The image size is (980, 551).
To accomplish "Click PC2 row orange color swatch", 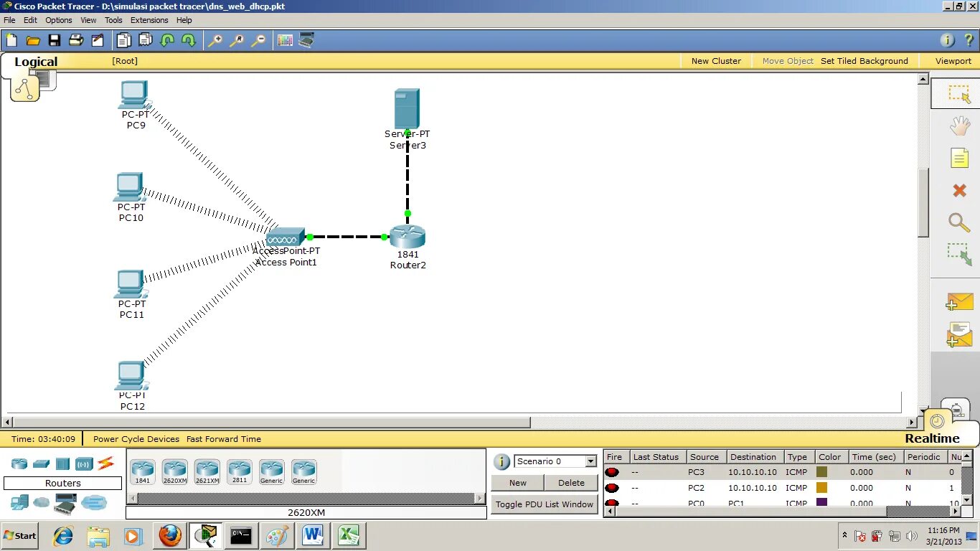I will click(x=821, y=488).
